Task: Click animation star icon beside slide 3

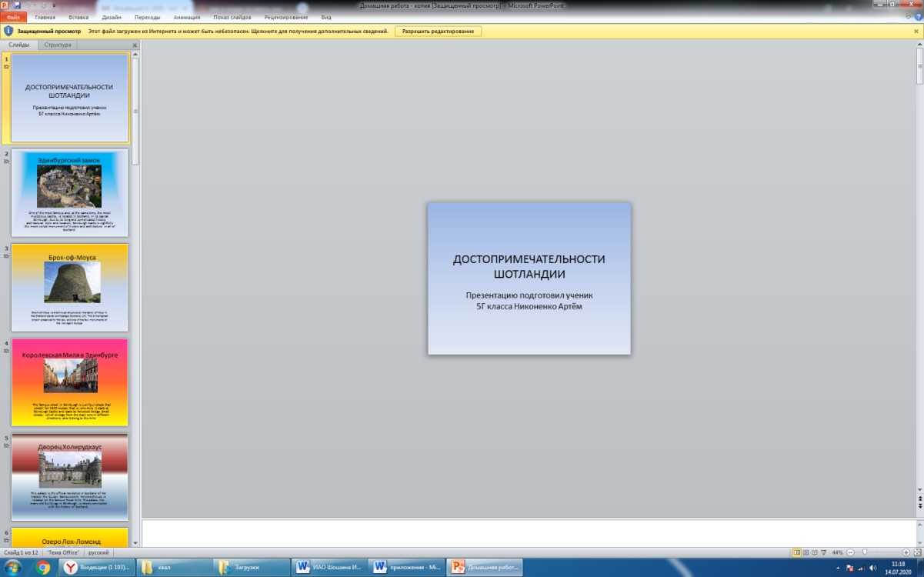Action: click(6, 256)
